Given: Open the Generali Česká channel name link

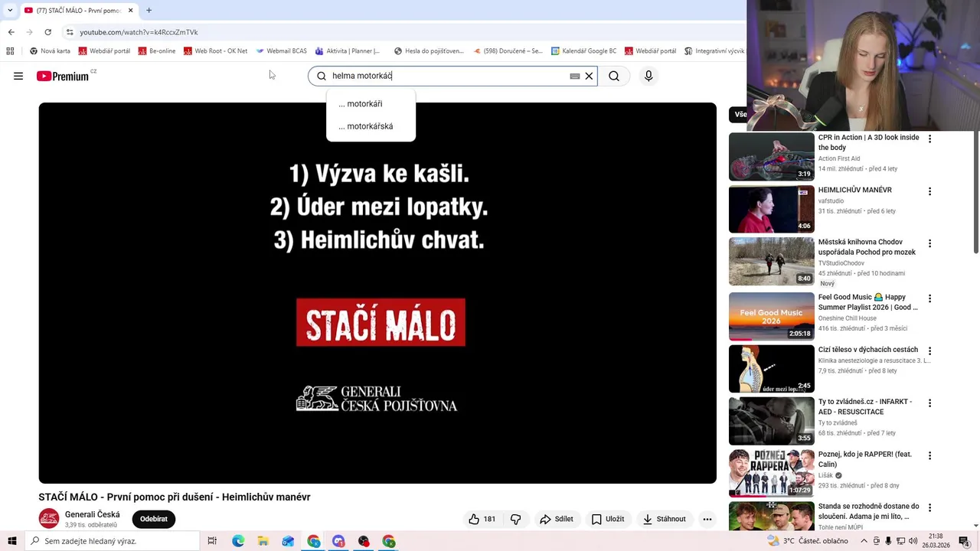Looking at the screenshot, I should pos(93,514).
